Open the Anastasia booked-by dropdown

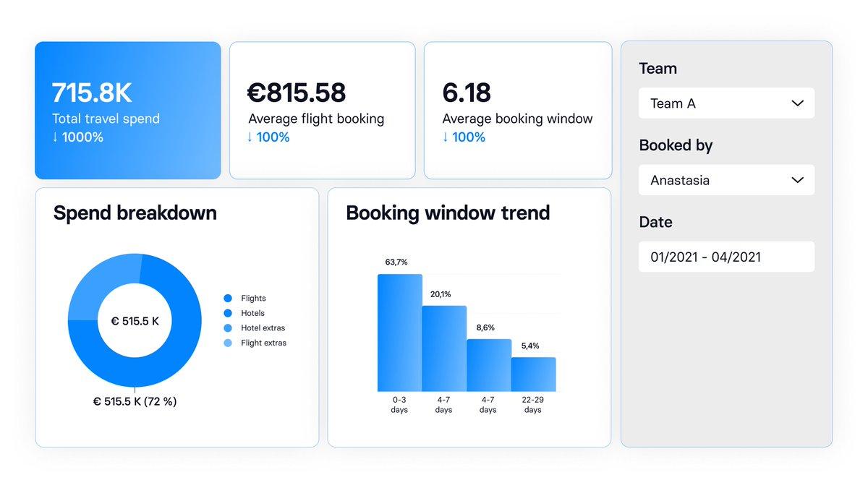(726, 180)
